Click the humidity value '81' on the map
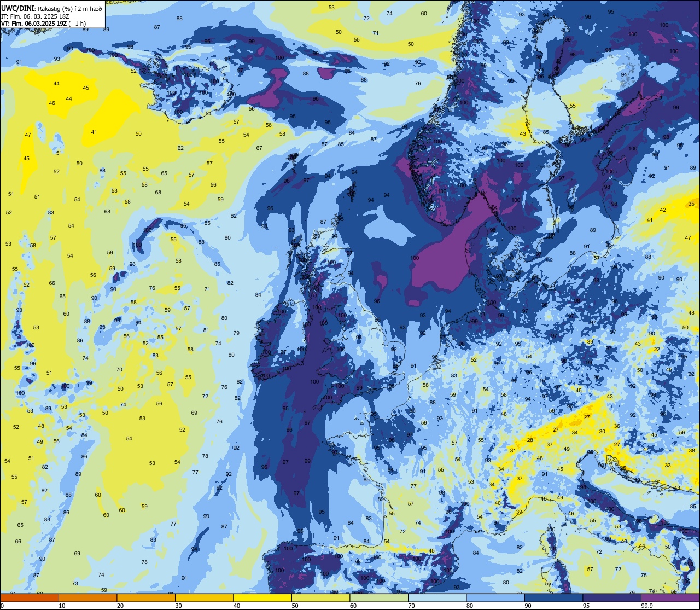The image size is (700, 610). pos(206,330)
